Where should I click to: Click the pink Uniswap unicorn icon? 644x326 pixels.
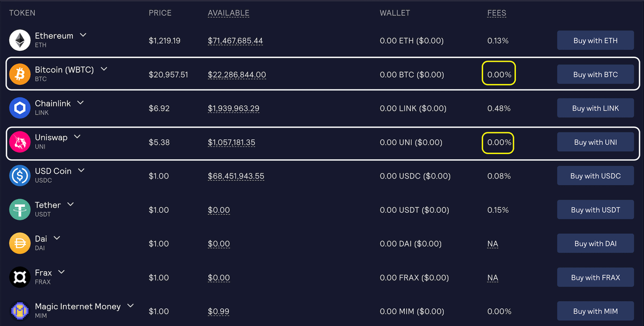pos(20,142)
